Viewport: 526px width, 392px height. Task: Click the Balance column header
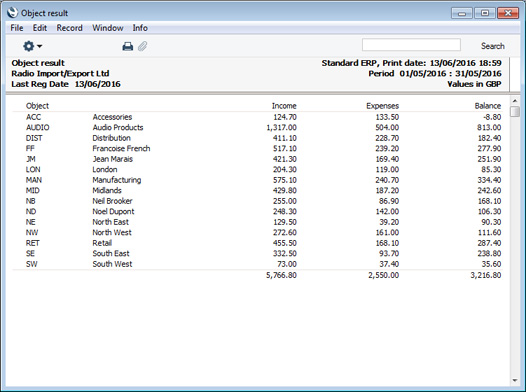[x=488, y=106]
